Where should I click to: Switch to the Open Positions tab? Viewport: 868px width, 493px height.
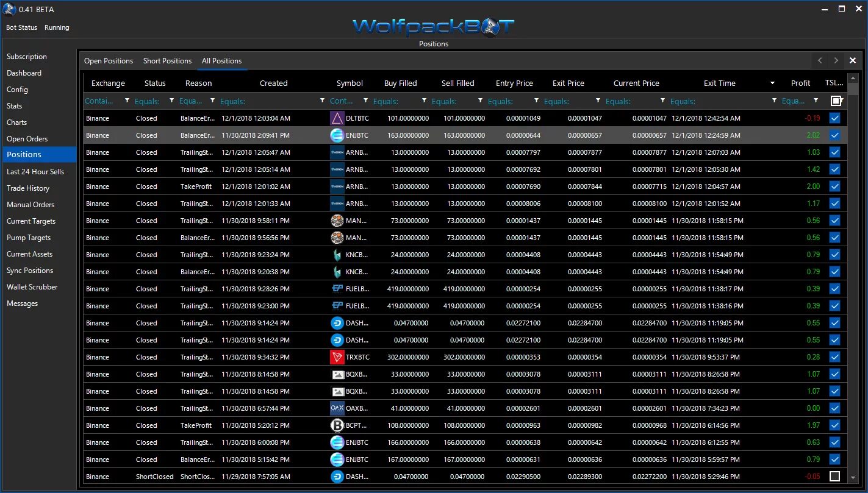pyautogui.click(x=109, y=61)
